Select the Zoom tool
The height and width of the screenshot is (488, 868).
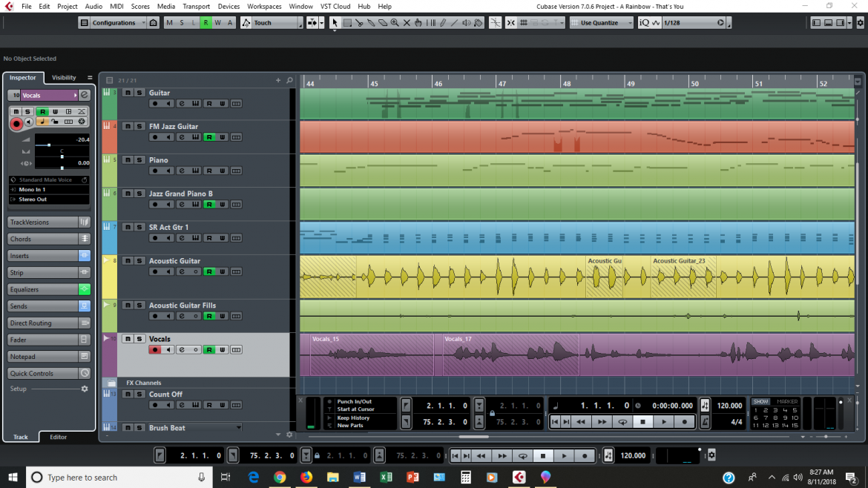394,22
